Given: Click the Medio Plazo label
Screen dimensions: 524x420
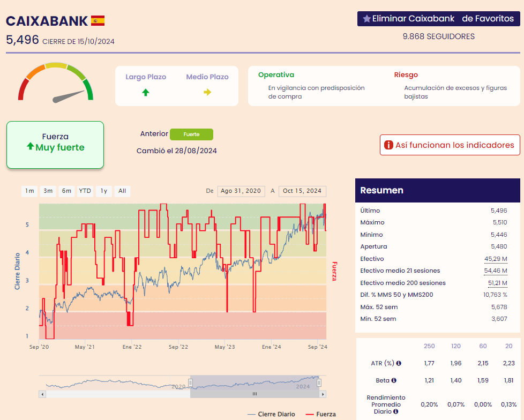Looking at the screenshot, I should pos(207,77).
